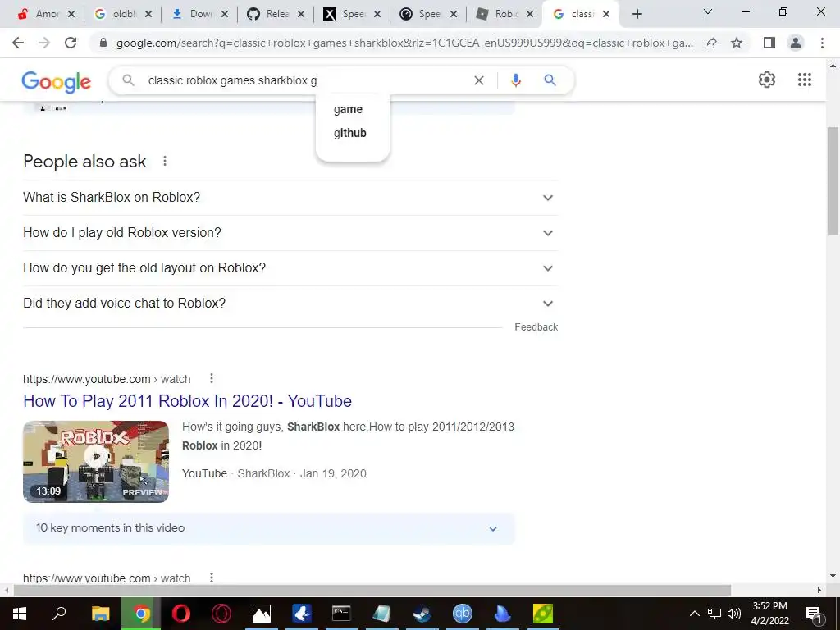Expand 10 key moments in this video

coord(269,528)
